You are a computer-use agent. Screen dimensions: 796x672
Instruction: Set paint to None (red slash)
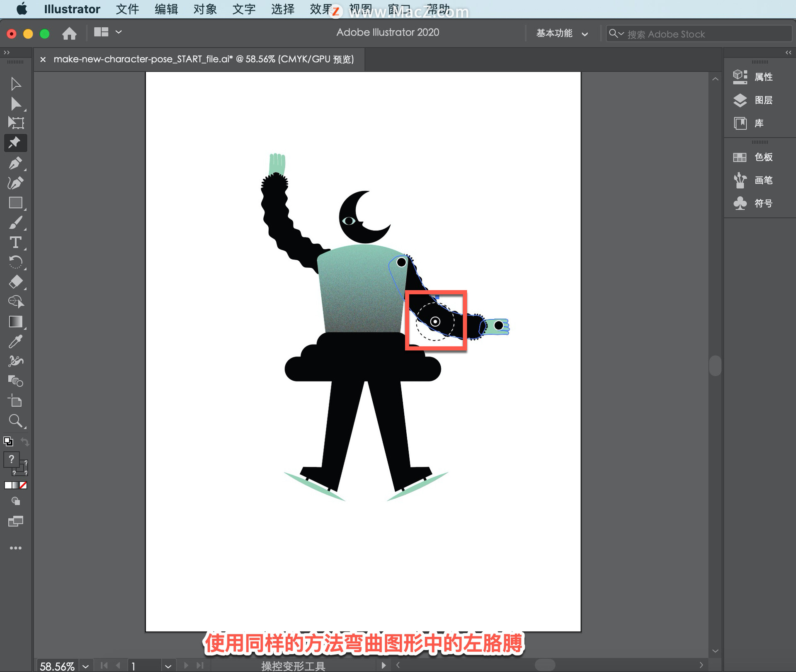tap(24, 485)
